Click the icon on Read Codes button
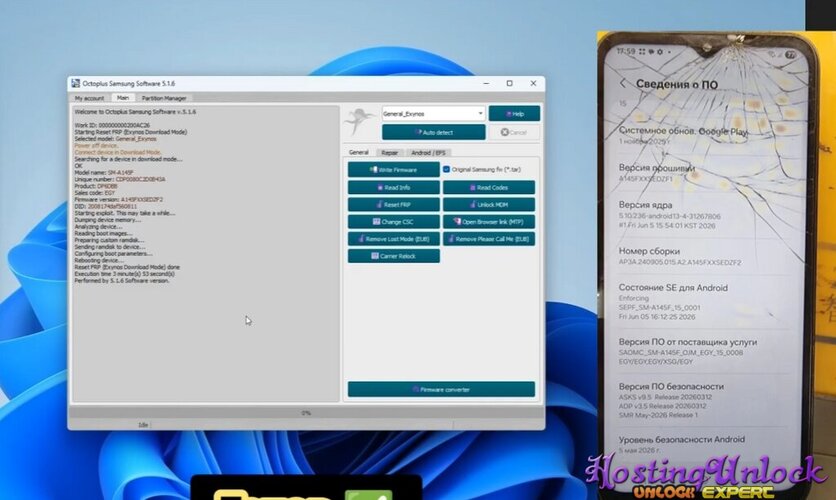 click(472, 187)
